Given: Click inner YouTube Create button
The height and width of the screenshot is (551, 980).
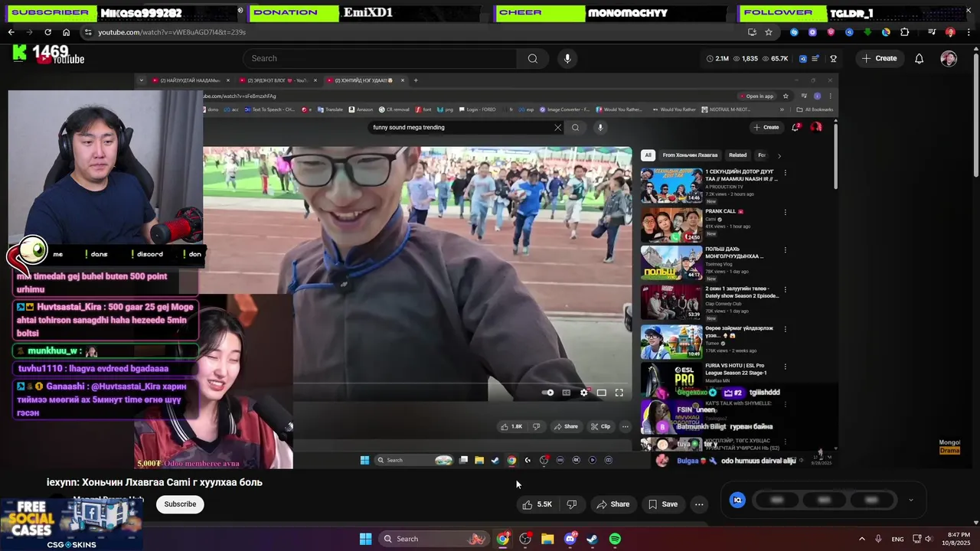Looking at the screenshot, I should pyautogui.click(x=766, y=128).
